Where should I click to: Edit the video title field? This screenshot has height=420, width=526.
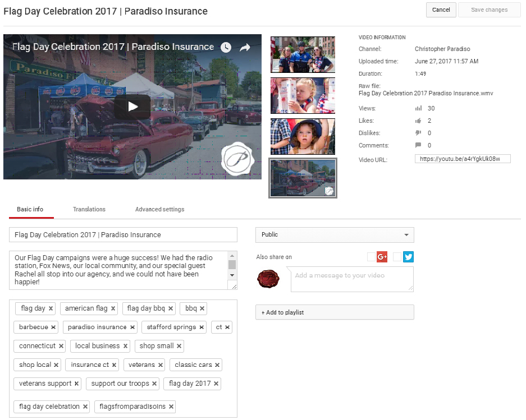[123, 234]
